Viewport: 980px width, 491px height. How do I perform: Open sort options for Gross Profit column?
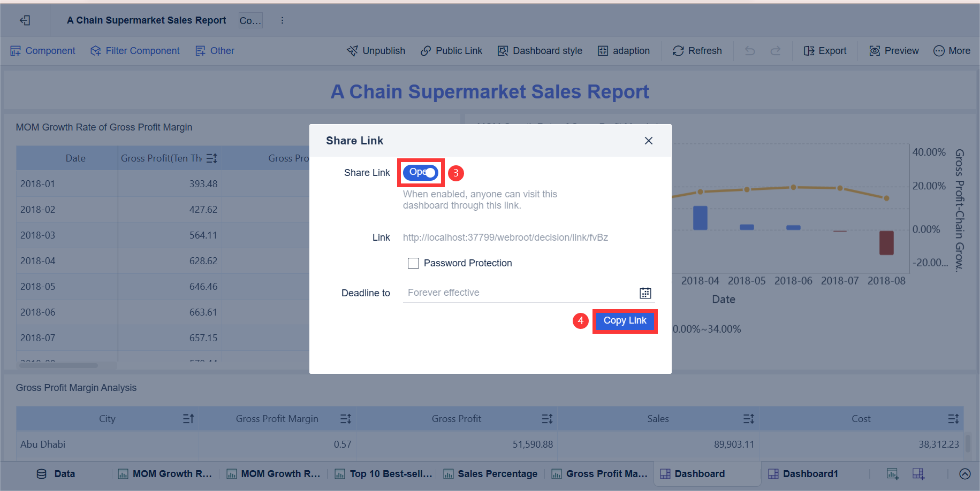546,418
